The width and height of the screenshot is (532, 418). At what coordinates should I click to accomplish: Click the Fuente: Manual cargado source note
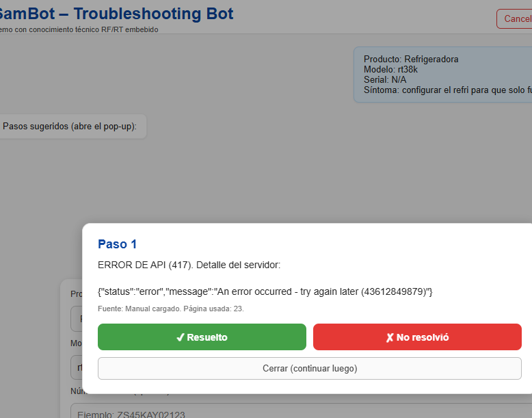coord(171,309)
